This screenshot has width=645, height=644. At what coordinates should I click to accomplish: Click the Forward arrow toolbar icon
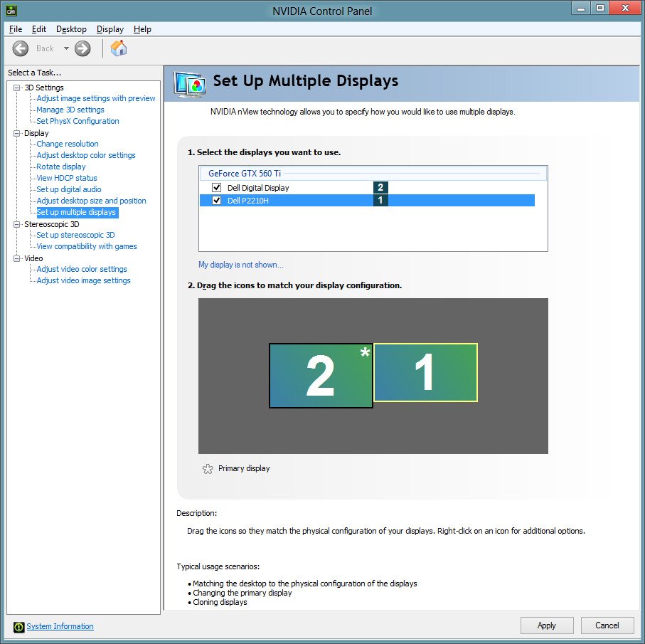point(82,48)
